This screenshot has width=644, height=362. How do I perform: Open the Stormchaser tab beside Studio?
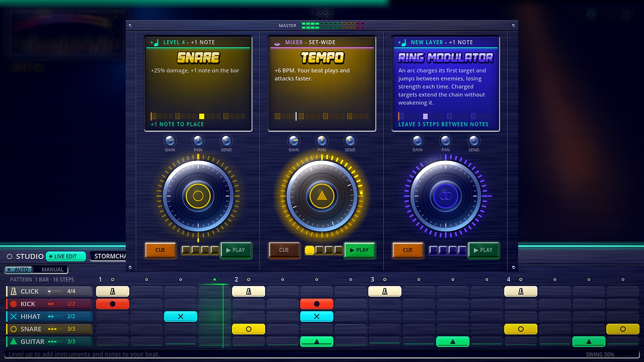tap(109, 256)
